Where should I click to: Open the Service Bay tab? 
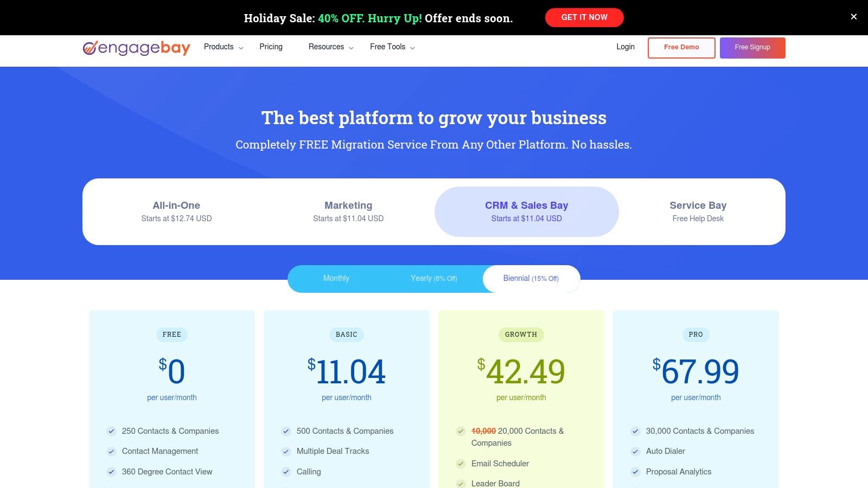click(698, 211)
